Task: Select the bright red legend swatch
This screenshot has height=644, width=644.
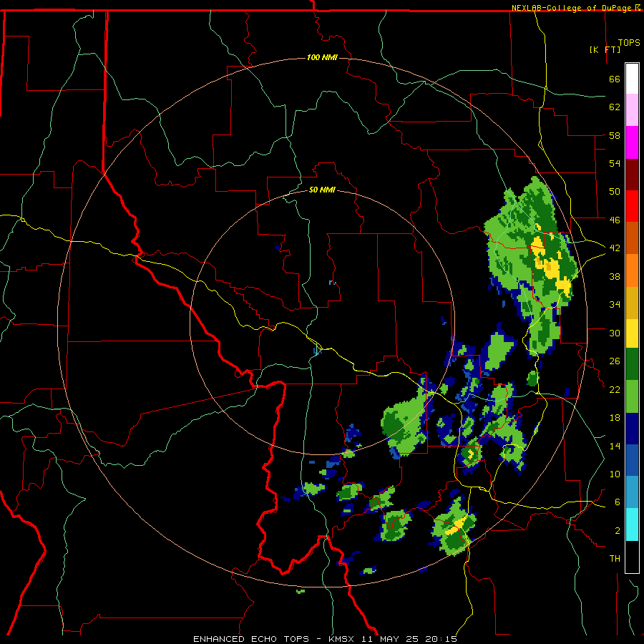Action: 632,206
